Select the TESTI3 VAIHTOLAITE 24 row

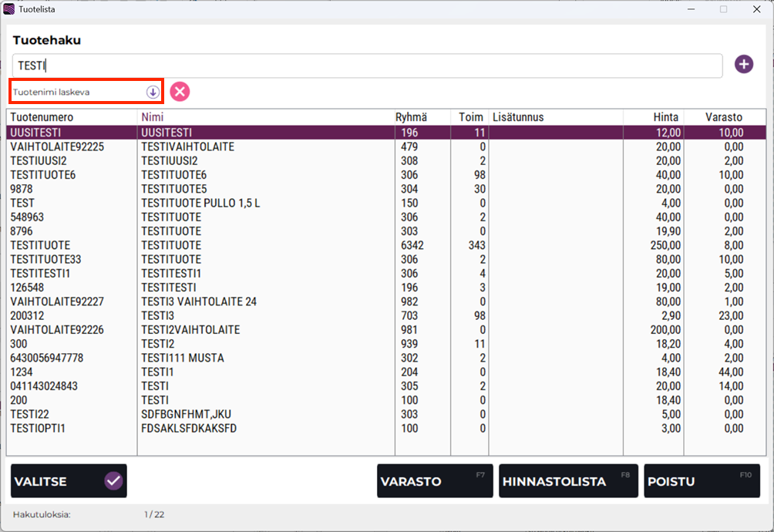point(199,301)
